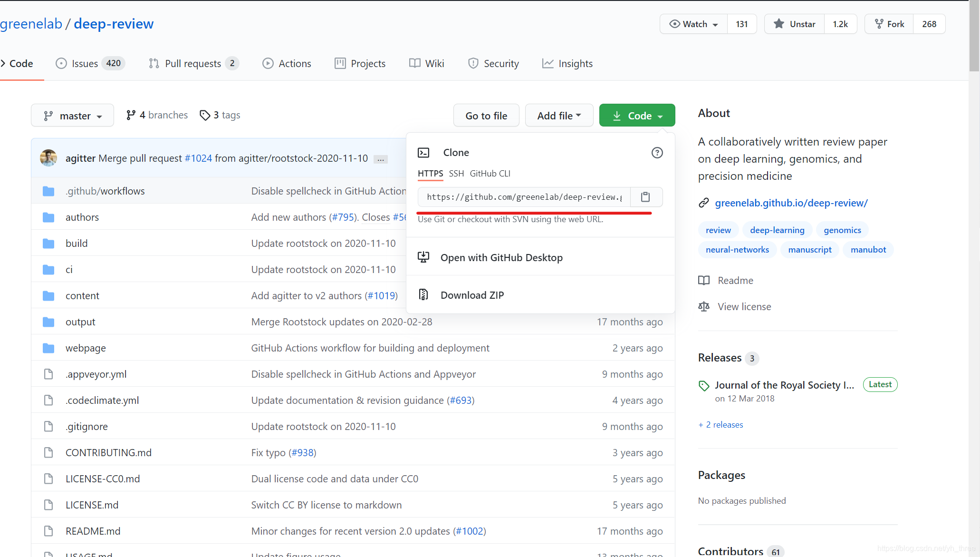Switch to the Actions tab
Screen dimensions: 980x557
tap(287, 63)
